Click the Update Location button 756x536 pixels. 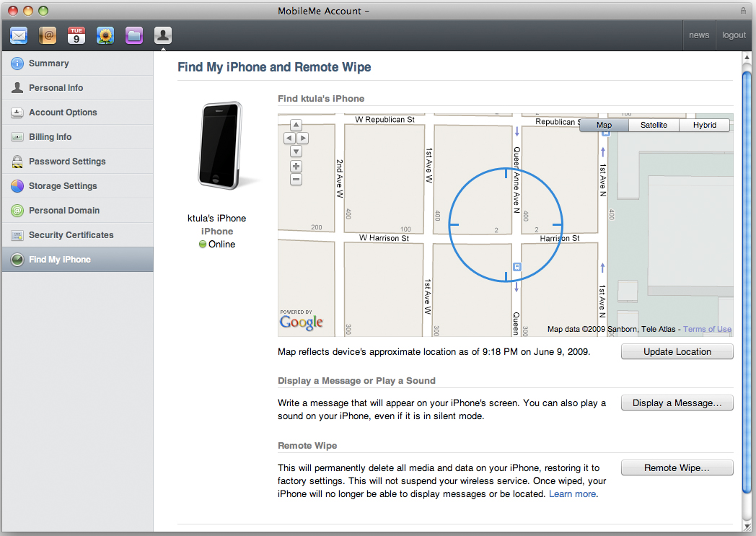point(677,351)
